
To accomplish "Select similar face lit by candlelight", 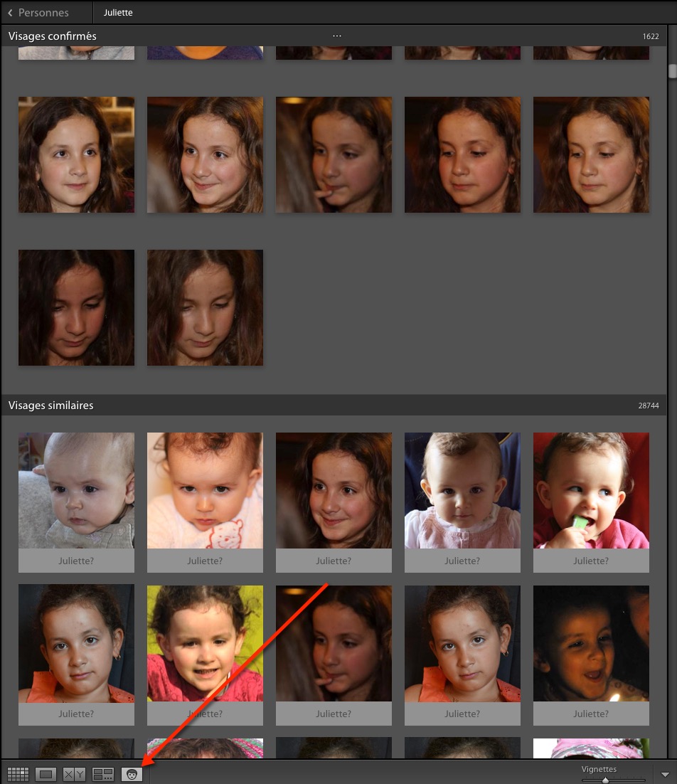I will pos(591,644).
